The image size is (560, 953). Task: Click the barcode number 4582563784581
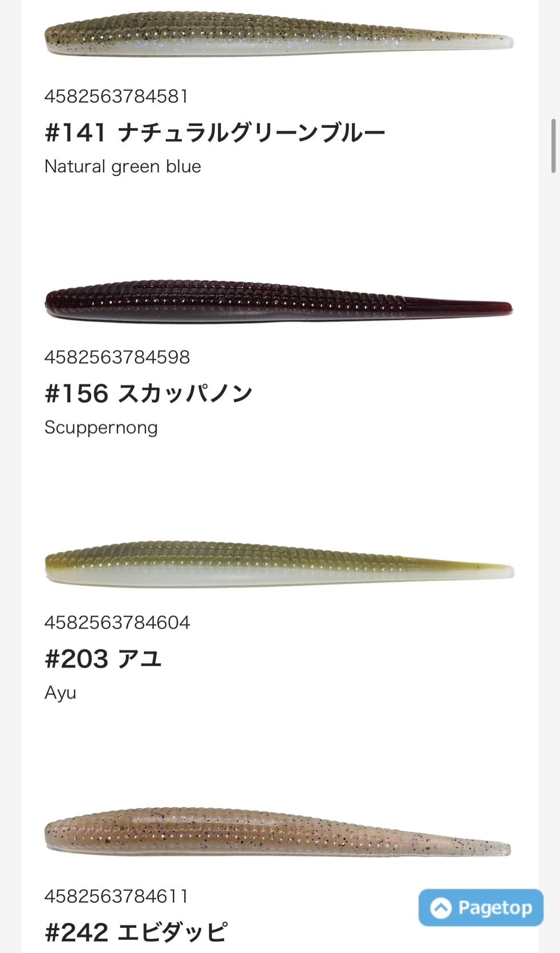point(116,96)
